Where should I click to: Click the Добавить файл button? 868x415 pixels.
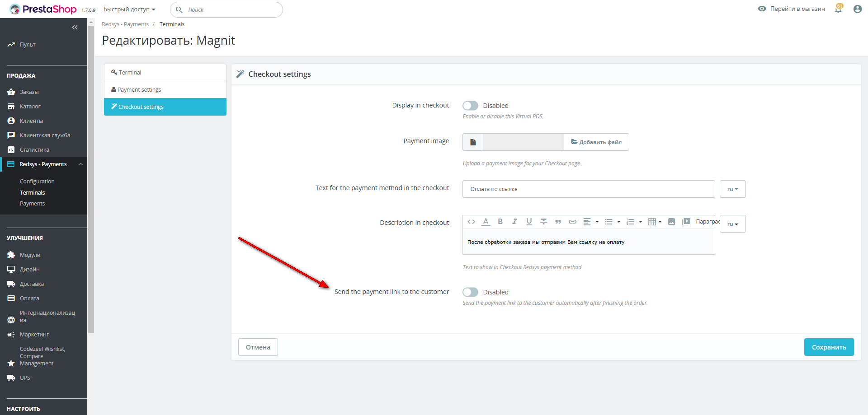click(596, 142)
